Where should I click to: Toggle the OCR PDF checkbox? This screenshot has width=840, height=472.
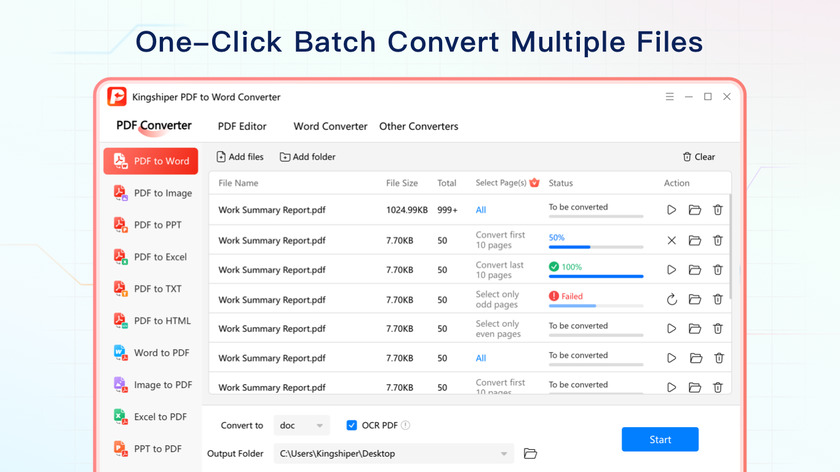click(351, 425)
